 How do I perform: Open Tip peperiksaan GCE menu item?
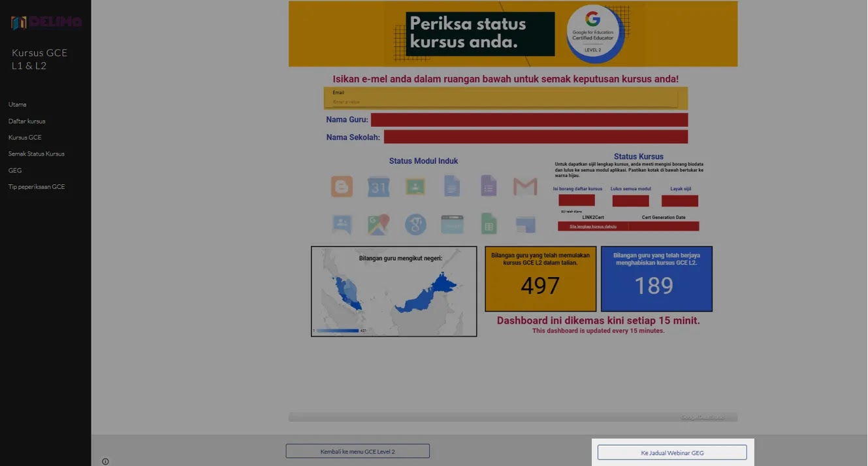(37, 187)
